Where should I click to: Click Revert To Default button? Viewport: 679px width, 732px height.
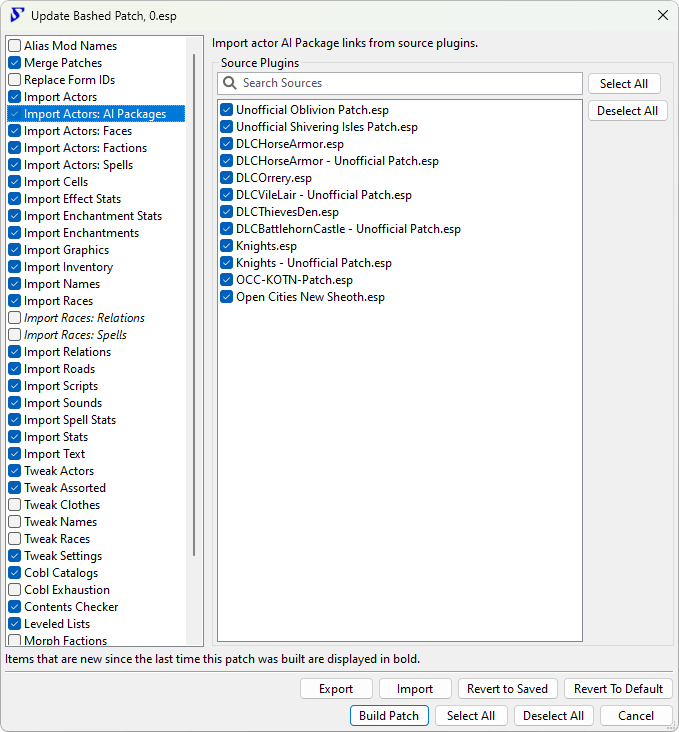pos(618,689)
